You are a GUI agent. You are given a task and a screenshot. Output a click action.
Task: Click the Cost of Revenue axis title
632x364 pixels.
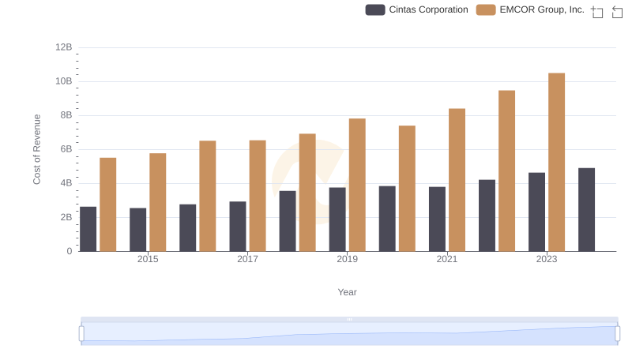(36, 149)
